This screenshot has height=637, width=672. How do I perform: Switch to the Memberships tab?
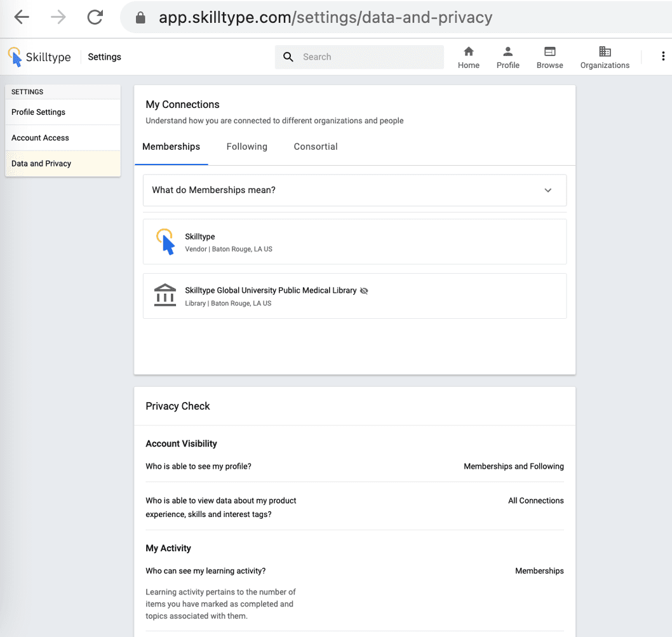pos(171,147)
